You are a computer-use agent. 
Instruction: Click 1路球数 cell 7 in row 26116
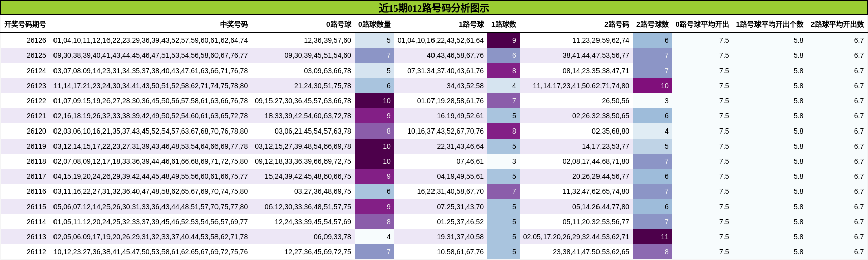(x=503, y=191)
